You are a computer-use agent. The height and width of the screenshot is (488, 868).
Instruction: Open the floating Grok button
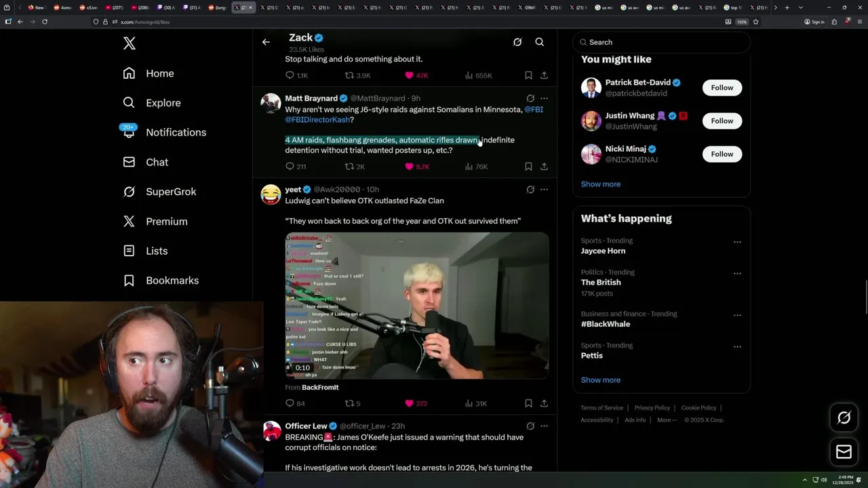844,418
